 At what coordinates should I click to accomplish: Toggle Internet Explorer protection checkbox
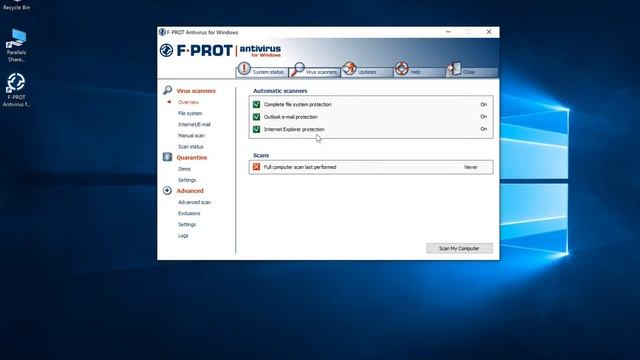256,129
